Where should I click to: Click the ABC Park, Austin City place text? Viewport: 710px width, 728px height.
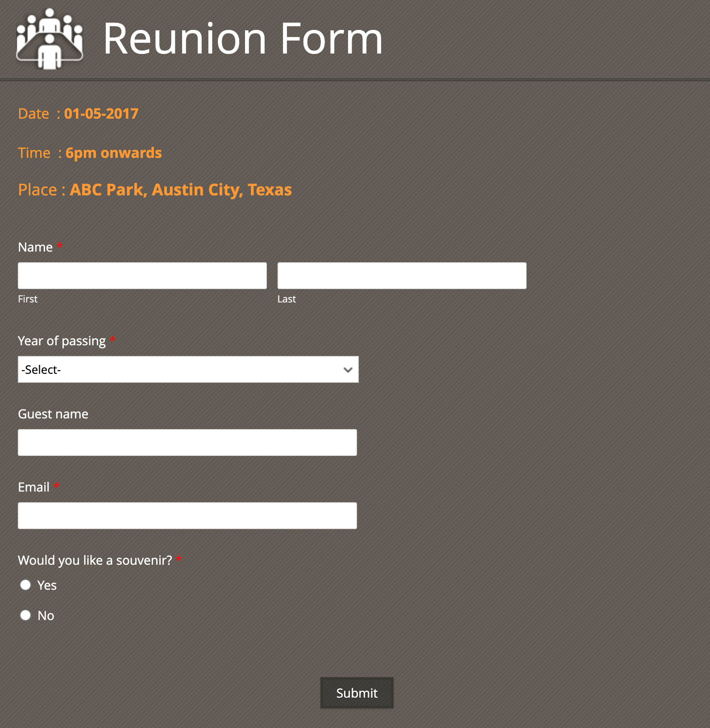(x=181, y=190)
